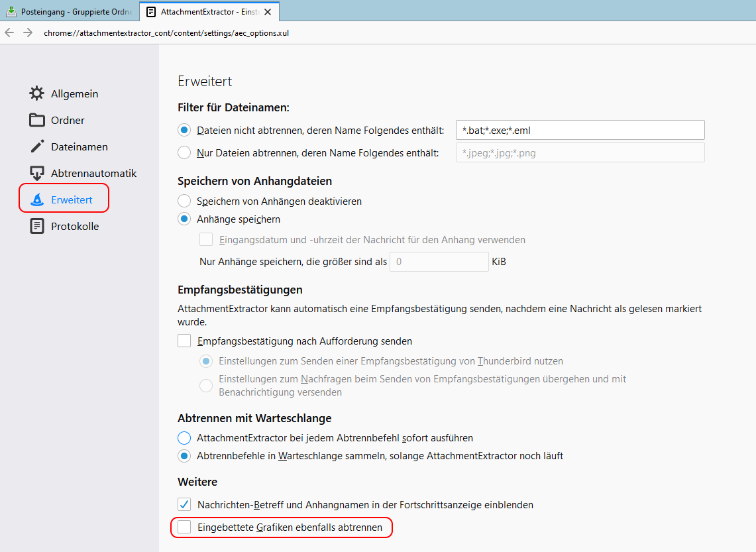This screenshot has height=552, width=756.
Task: Click the AttachmentExtractor tab page icon
Action: point(151,11)
